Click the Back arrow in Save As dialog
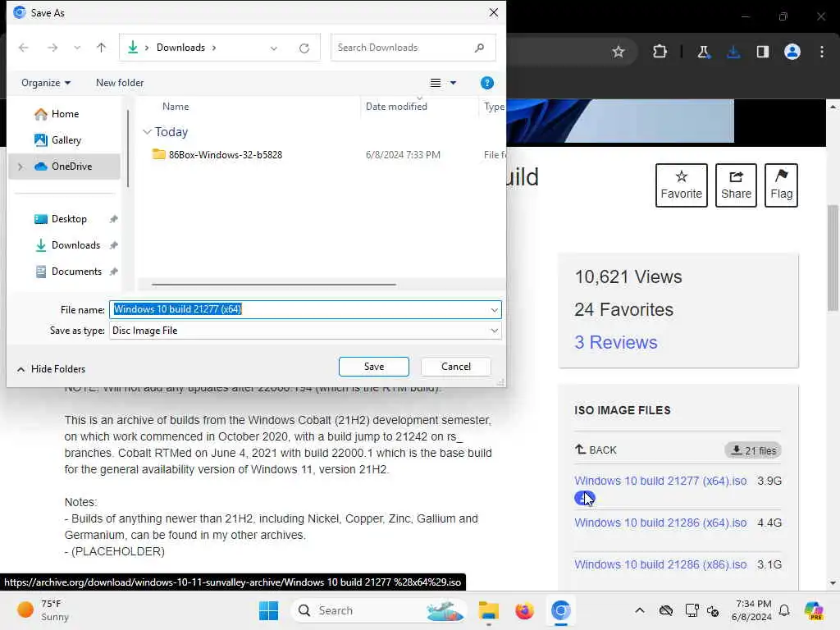Screen dimensions: 840x630 pyautogui.click(x=24, y=48)
